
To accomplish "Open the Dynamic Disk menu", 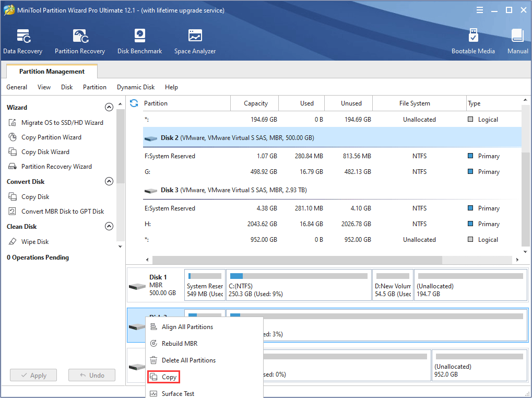I will point(136,87).
